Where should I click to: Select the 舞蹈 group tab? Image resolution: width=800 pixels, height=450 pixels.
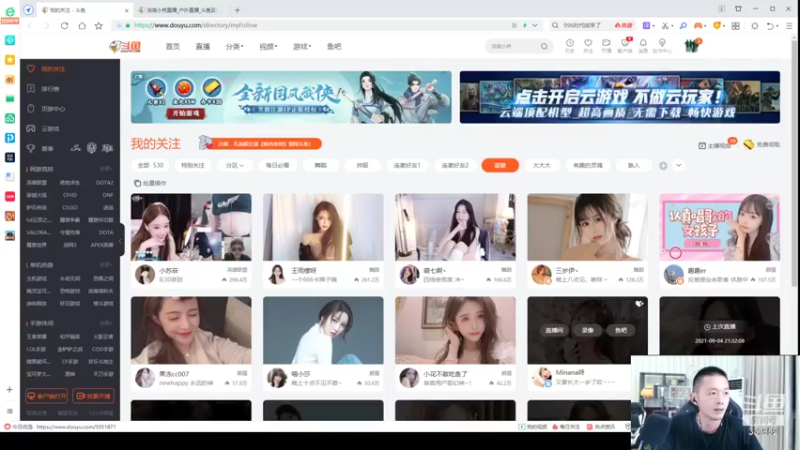tap(320, 165)
